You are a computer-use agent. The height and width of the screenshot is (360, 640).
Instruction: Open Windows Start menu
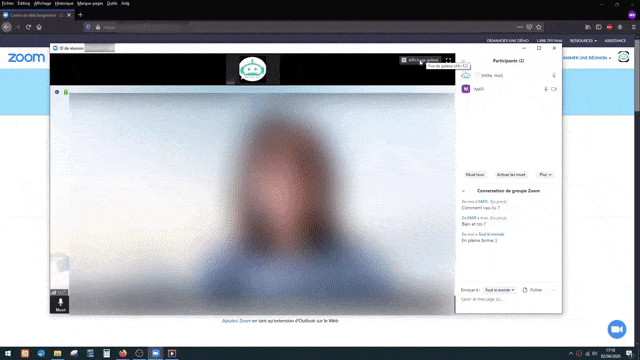coord(8,353)
